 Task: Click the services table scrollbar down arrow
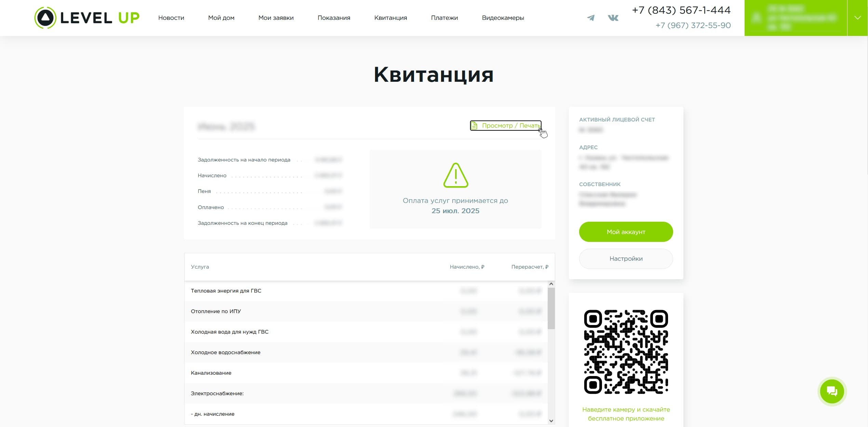(551, 421)
